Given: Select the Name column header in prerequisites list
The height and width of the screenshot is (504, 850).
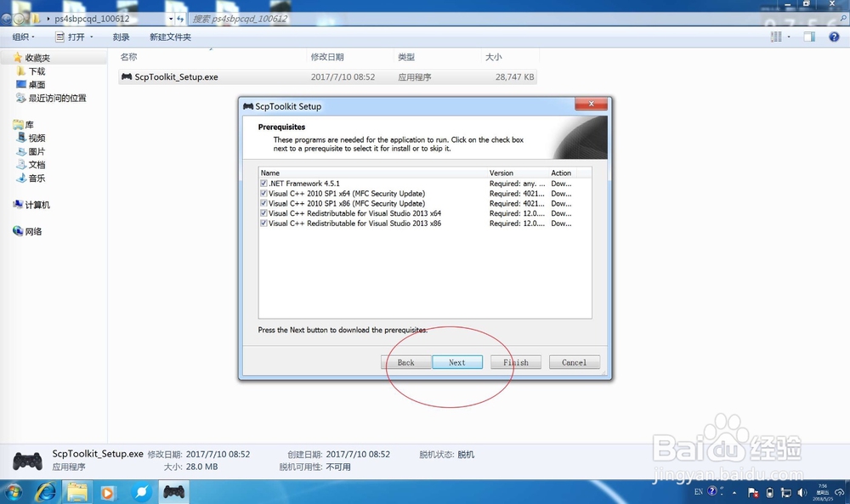Looking at the screenshot, I should pos(373,173).
